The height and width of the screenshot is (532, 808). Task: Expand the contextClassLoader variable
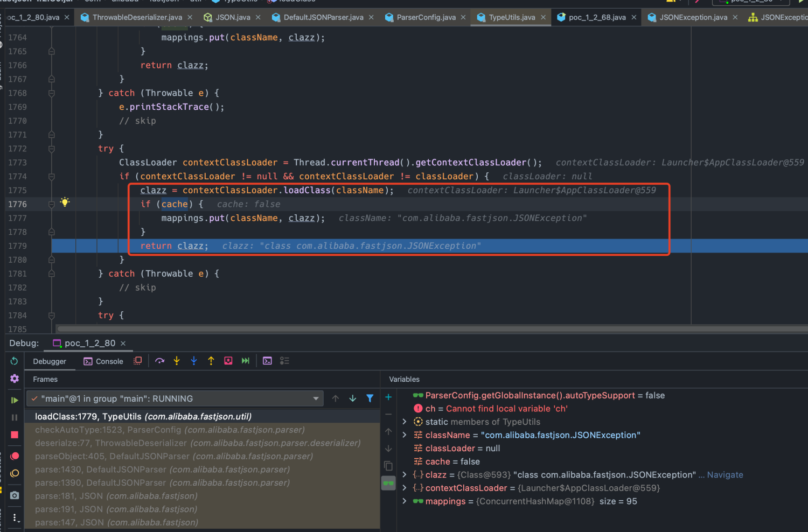[x=405, y=488]
